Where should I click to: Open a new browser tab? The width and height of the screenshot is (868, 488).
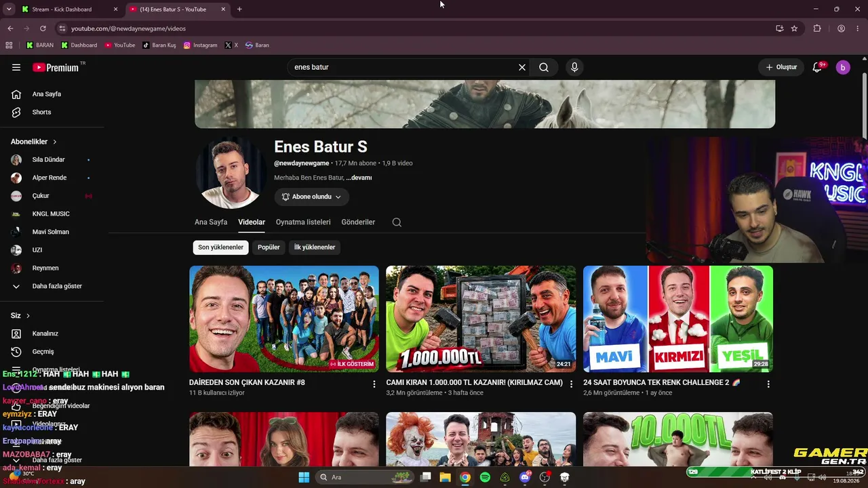coord(239,9)
